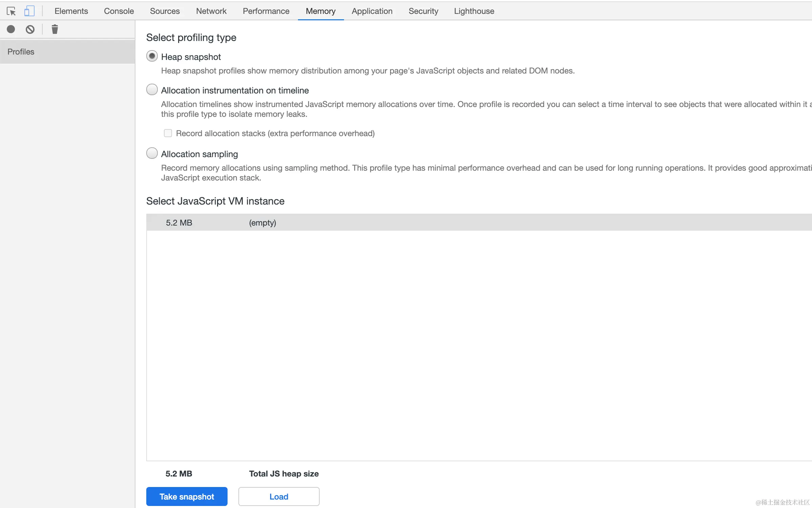Switch to the Elements tab
The width and height of the screenshot is (812, 508).
pos(71,11)
